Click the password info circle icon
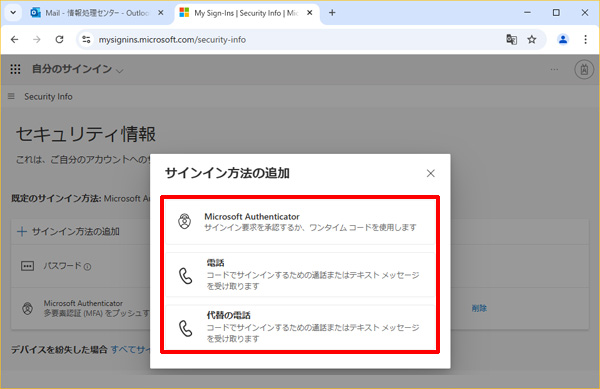Screen dimensions: 600x389 click(x=87, y=267)
